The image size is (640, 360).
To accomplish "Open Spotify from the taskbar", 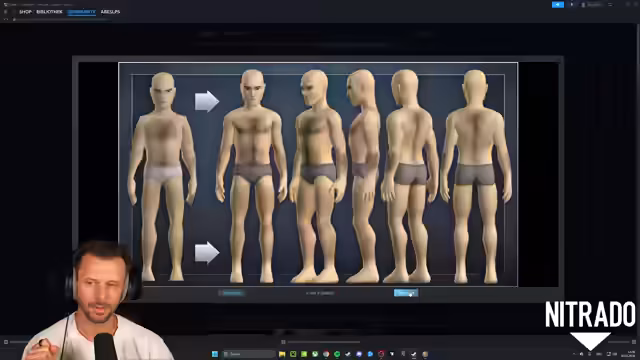I will (337, 354).
